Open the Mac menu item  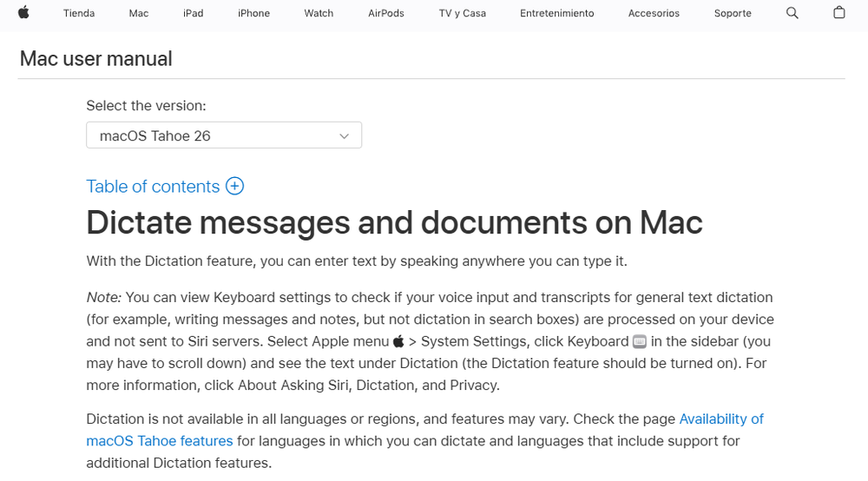138,13
